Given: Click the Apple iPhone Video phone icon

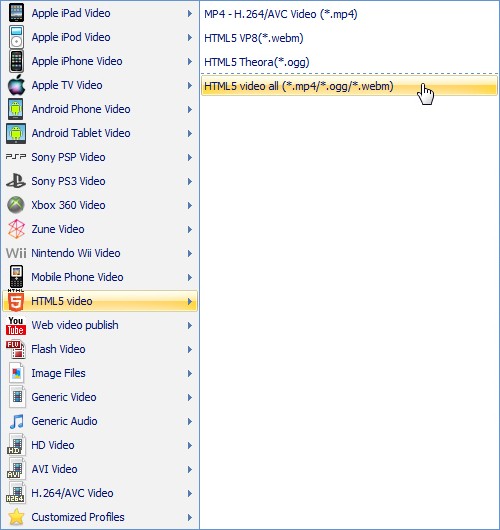Looking at the screenshot, I should point(16,61).
